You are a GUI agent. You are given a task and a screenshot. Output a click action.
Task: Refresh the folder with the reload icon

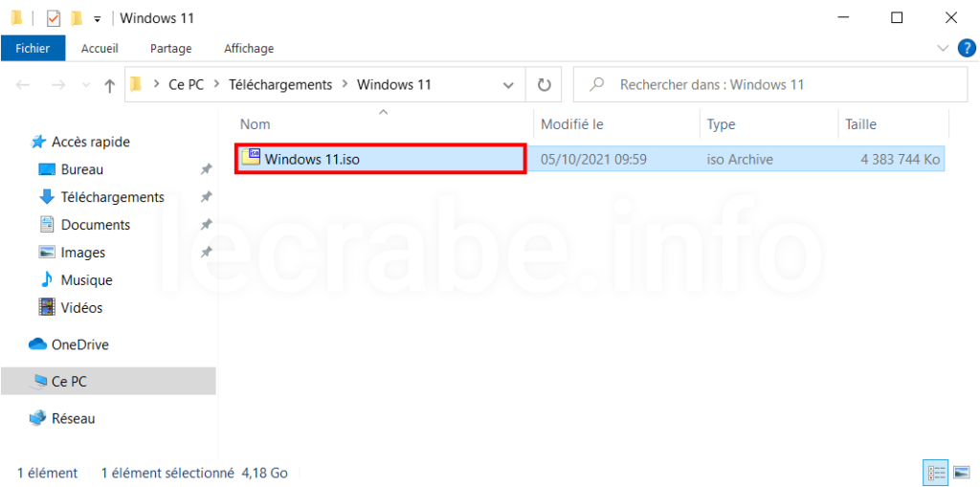click(545, 84)
